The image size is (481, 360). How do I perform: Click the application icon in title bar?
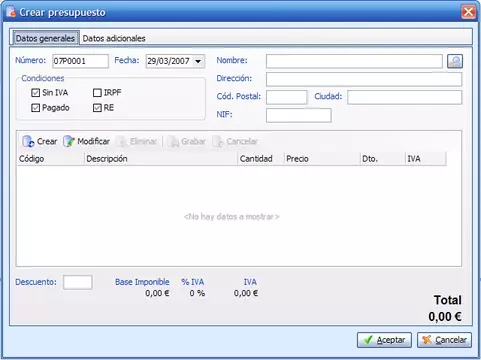11,12
